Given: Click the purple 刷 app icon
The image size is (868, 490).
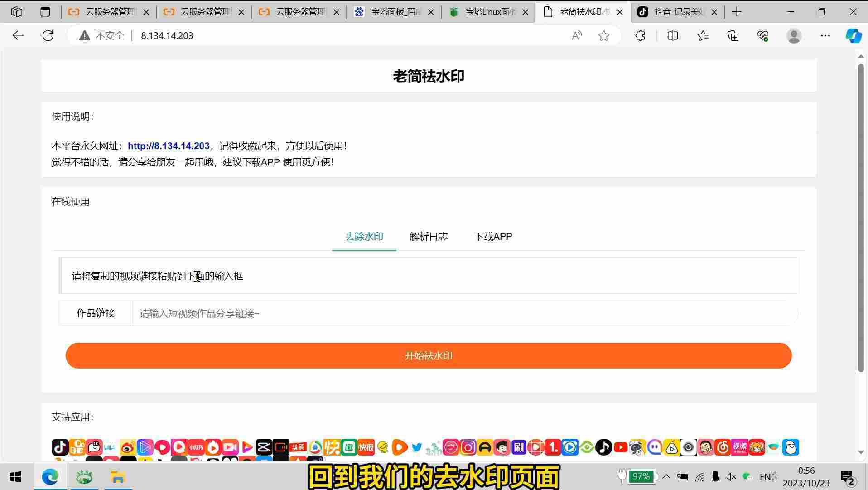Looking at the screenshot, I should [x=519, y=447].
